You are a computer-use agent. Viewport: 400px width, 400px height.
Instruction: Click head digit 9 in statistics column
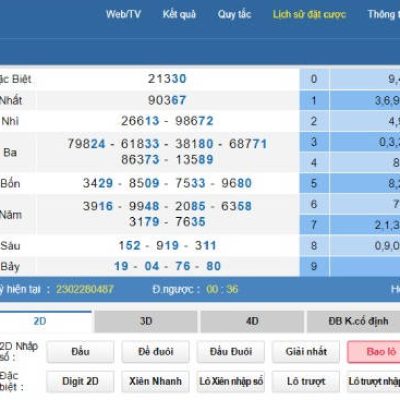point(314,266)
